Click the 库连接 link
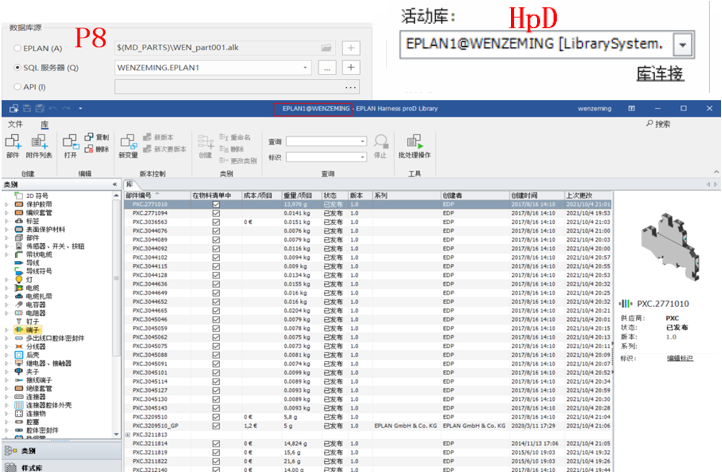 (660, 74)
